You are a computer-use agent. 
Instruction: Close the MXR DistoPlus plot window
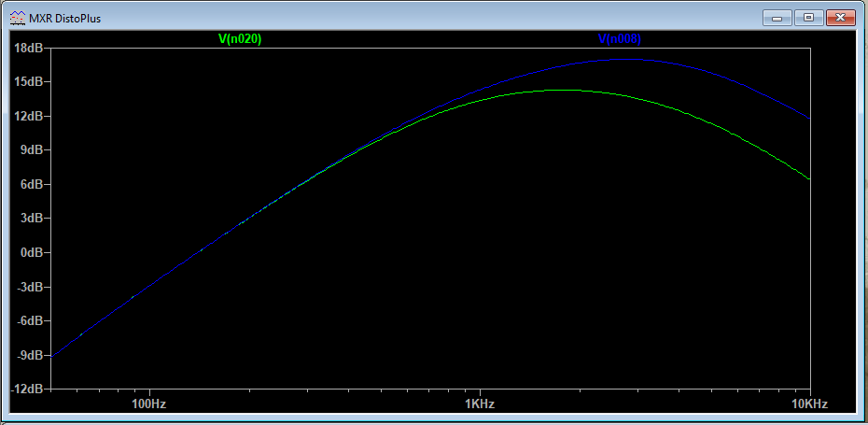841,18
